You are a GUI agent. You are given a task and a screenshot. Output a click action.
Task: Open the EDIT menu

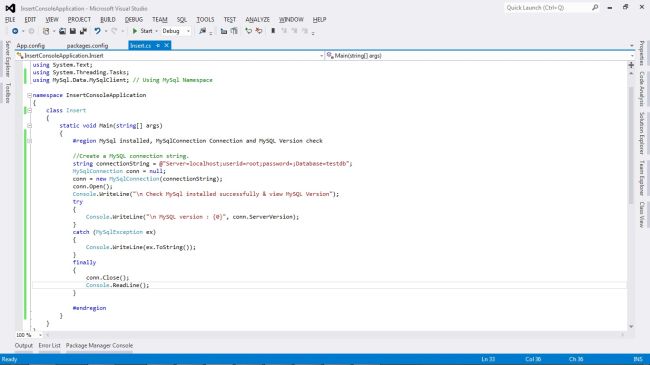30,19
